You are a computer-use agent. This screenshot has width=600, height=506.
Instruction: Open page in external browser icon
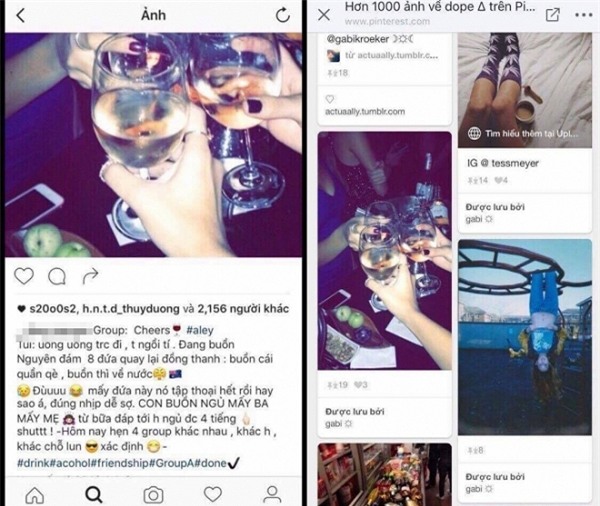coord(553,15)
